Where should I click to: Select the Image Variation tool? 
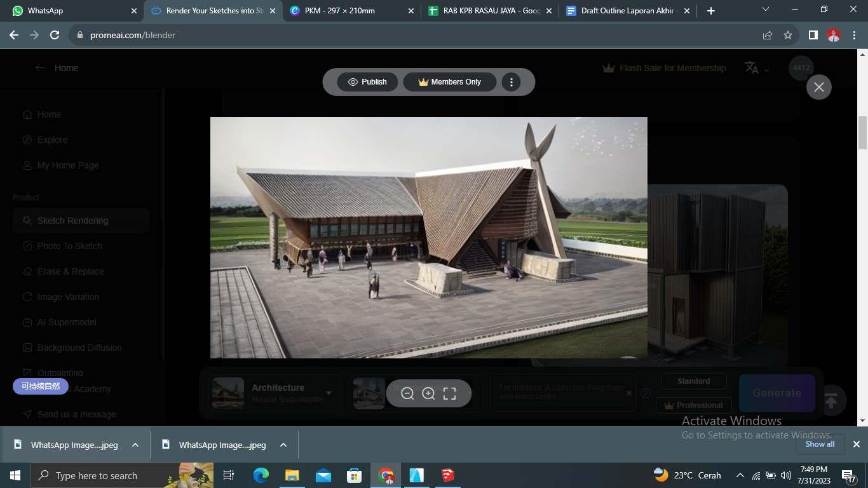click(x=60, y=297)
